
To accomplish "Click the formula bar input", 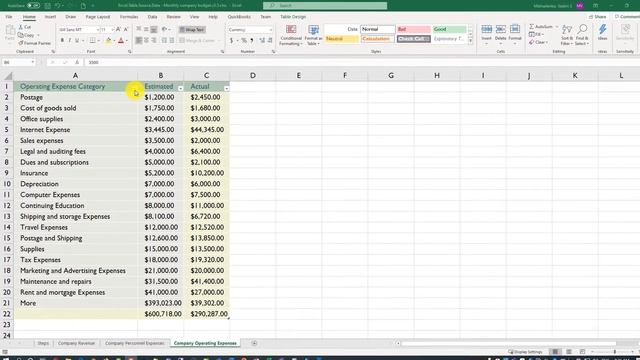I will [361, 62].
